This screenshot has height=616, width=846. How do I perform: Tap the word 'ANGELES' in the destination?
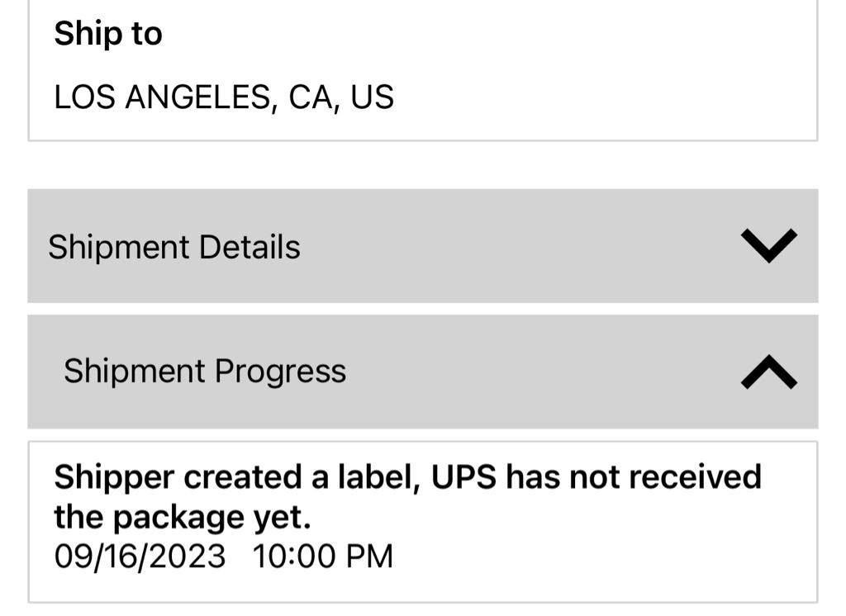click(x=198, y=97)
